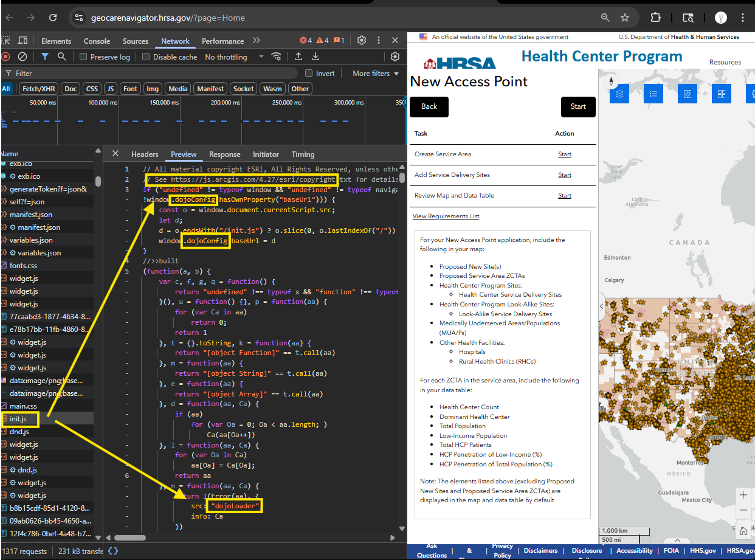Filter requests by JS
Viewport: 755px width, 560px height.
coord(110,88)
